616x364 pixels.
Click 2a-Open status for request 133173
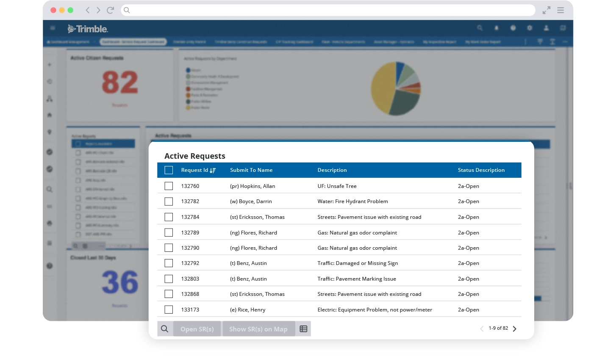point(469,309)
